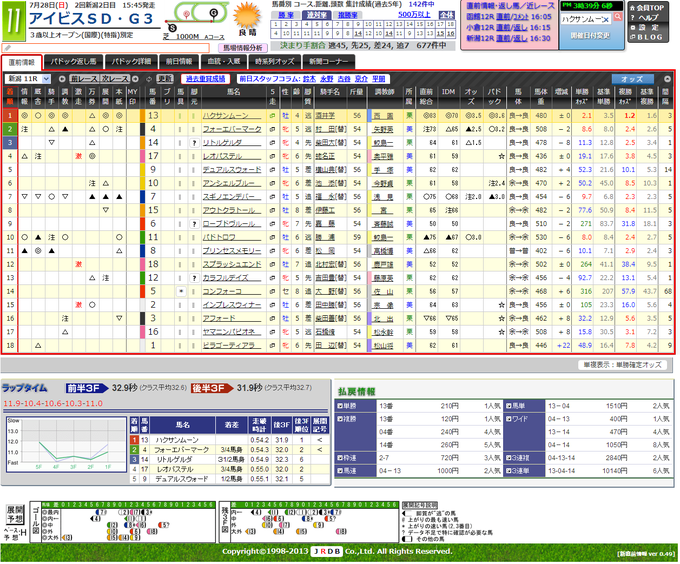The image size is (680, 564).
Task: Click the orange frame color swatch for horse 13
Action: click(142, 116)
